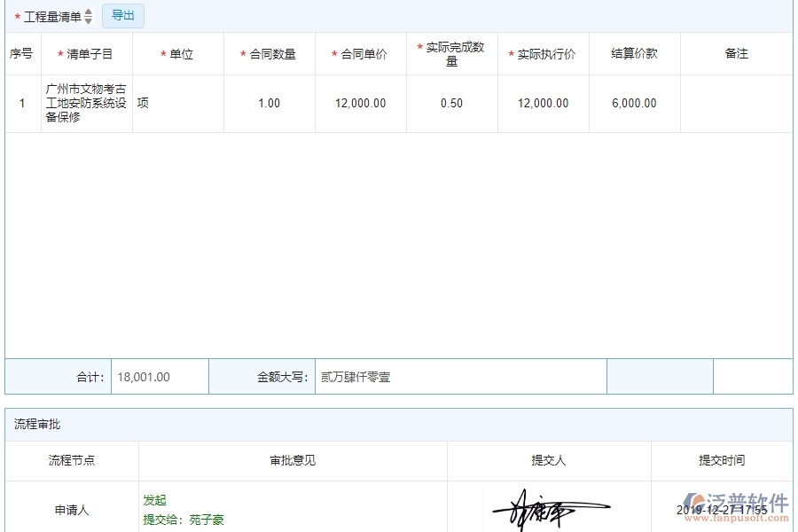Click the 合同数量 column header

click(x=268, y=53)
